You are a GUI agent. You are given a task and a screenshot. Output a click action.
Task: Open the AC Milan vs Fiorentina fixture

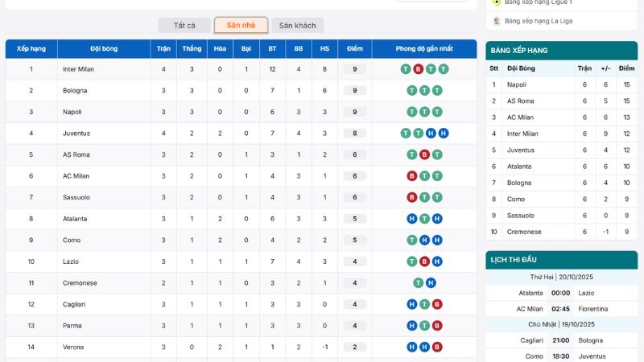pos(561,309)
